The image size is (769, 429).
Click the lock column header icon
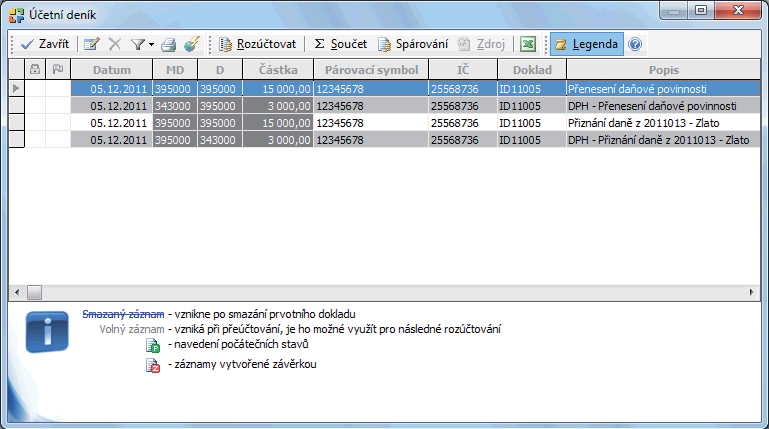coord(35,70)
